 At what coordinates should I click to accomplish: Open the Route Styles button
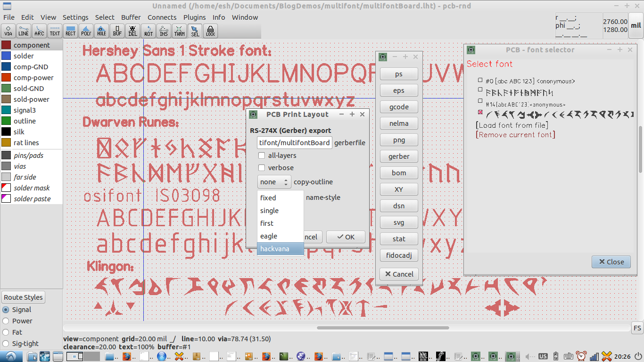(x=23, y=297)
